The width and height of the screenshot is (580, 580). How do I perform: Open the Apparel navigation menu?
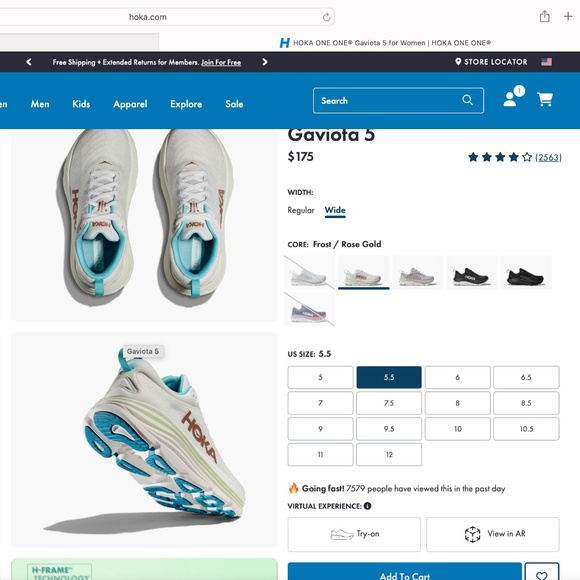pyautogui.click(x=130, y=104)
